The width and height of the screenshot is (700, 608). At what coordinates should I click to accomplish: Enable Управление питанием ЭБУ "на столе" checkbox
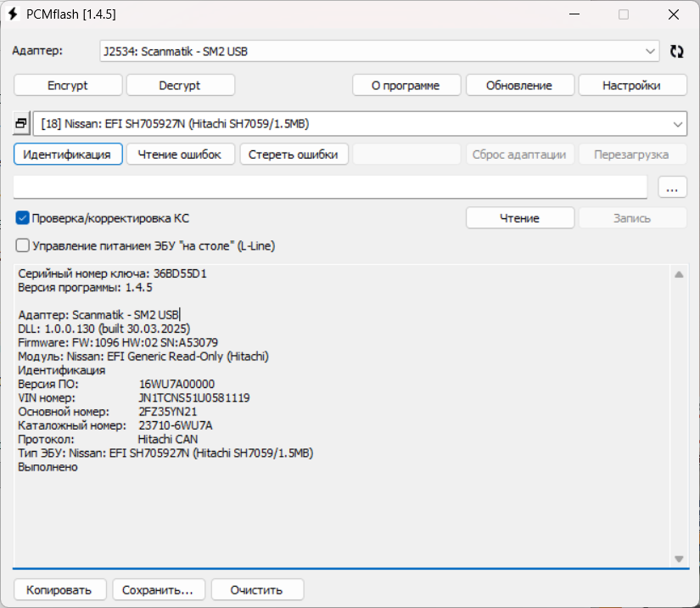[23, 245]
